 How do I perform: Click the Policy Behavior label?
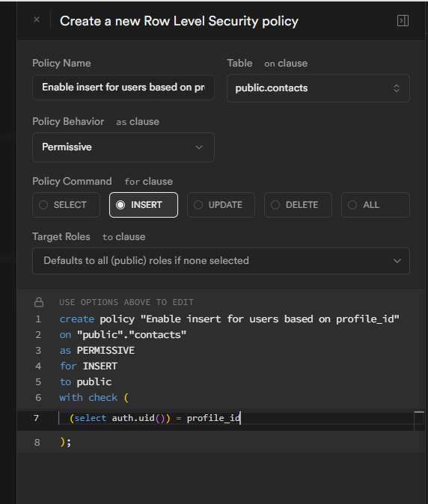click(68, 121)
